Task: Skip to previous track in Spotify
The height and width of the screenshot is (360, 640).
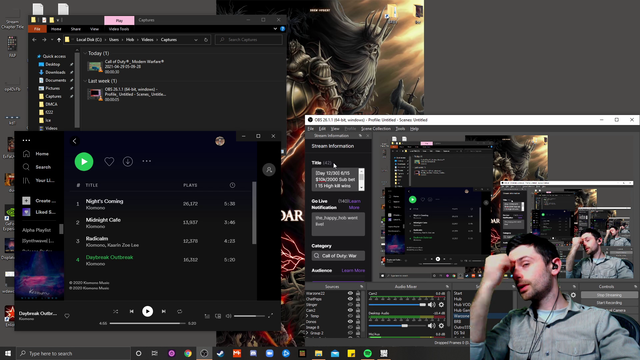Action: pos(131,311)
